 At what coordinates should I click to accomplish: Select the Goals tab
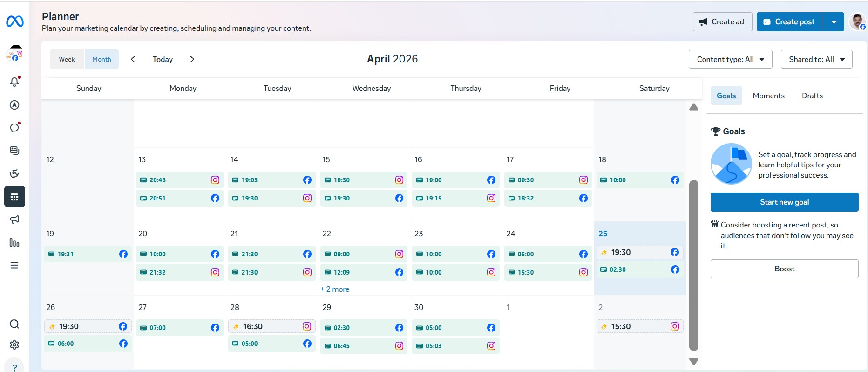726,96
